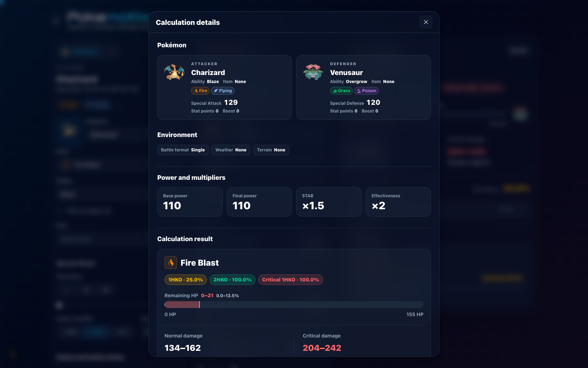Click the Special Attack 129 value
Screen dimensions: 588x368
tap(231, 102)
